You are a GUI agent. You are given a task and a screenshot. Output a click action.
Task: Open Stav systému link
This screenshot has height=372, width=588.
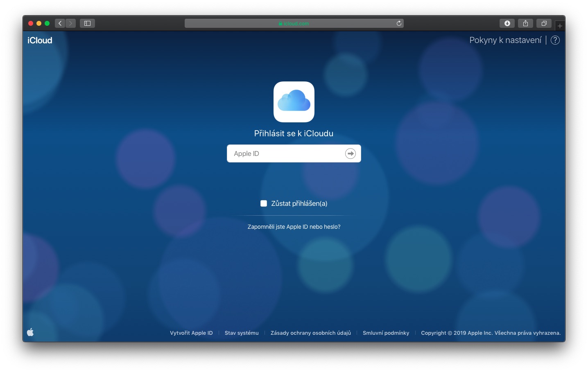point(242,333)
